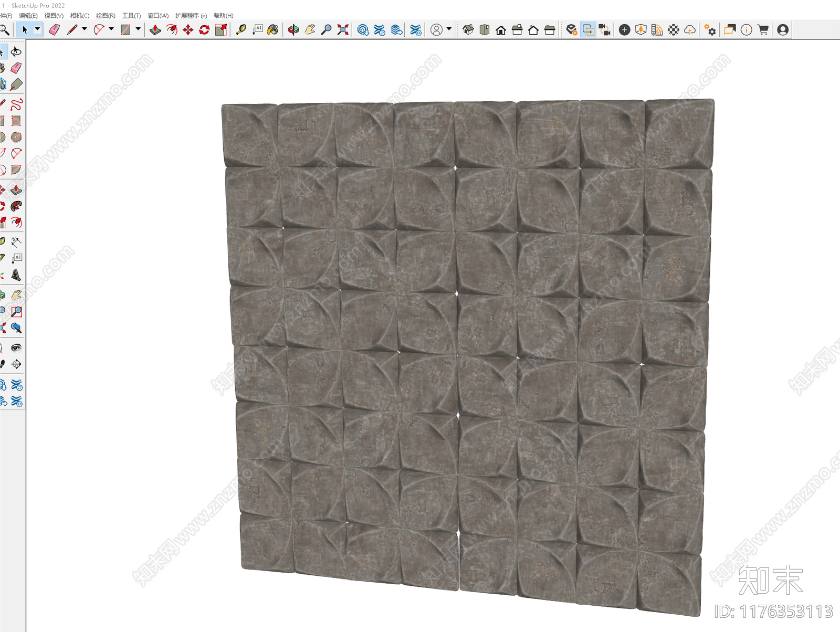The width and height of the screenshot is (840, 632).
Task: Click the Send to LayOut icon
Action: tap(397, 30)
